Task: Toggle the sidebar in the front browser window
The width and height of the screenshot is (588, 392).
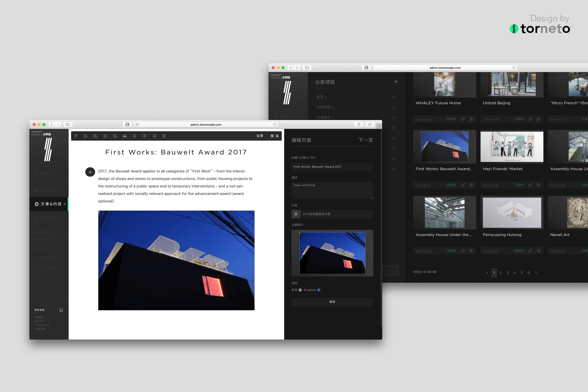Action: click(x=68, y=124)
